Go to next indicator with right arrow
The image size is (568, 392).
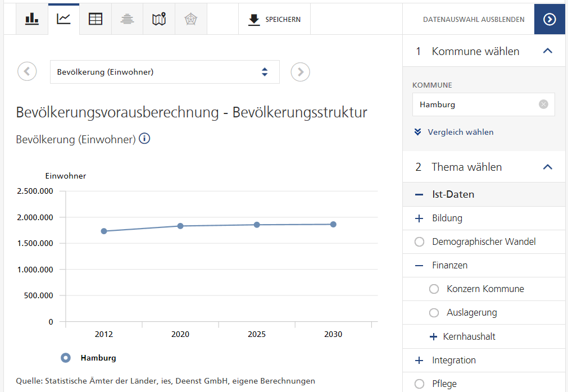tap(301, 72)
